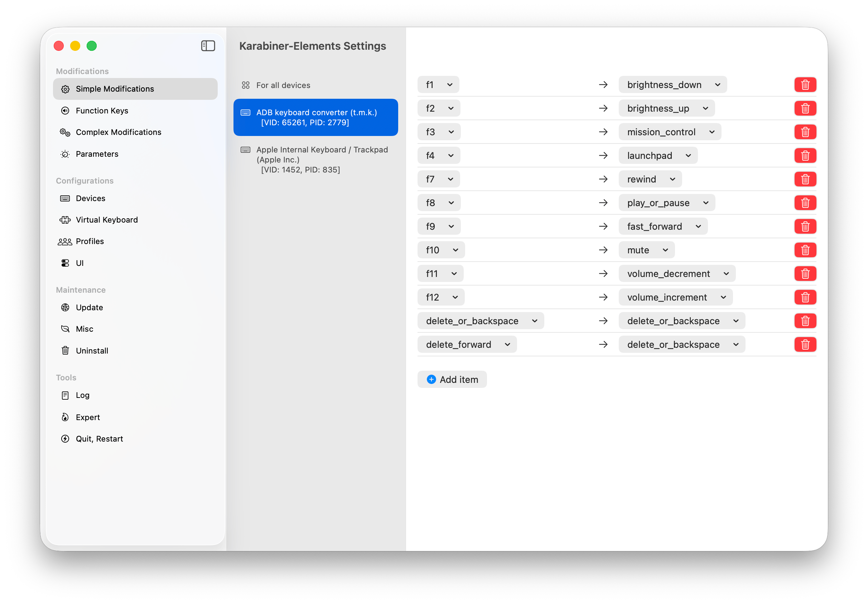Expand the delete_forward source key dropdown
The image size is (868, 604).
pyautogui.click(x=467, y=345)
